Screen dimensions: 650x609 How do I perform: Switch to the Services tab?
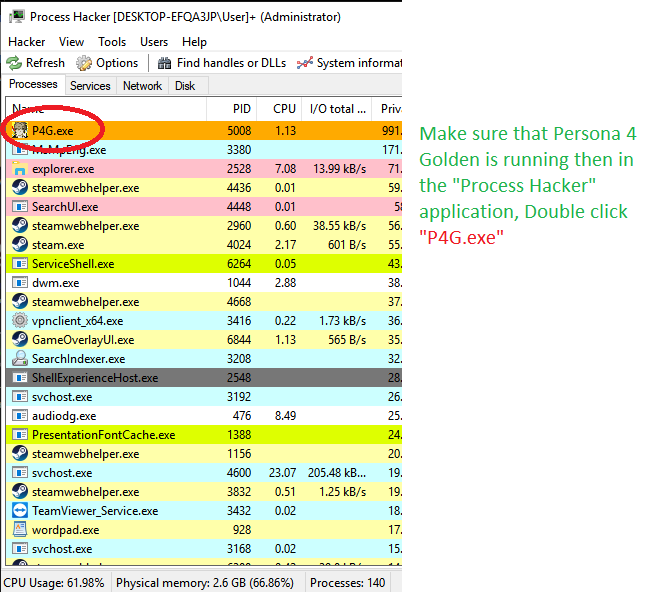(x=90, y=86)
